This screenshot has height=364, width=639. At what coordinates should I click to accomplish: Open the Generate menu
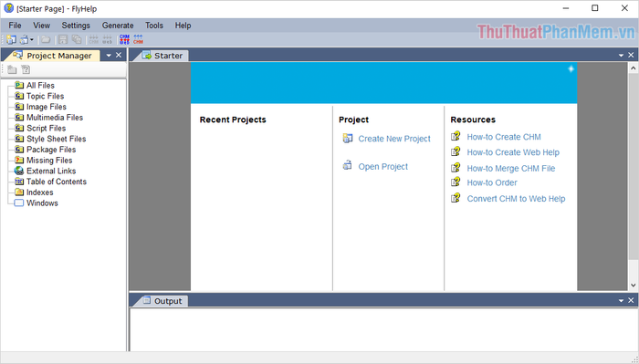click(x=118, y=26)
